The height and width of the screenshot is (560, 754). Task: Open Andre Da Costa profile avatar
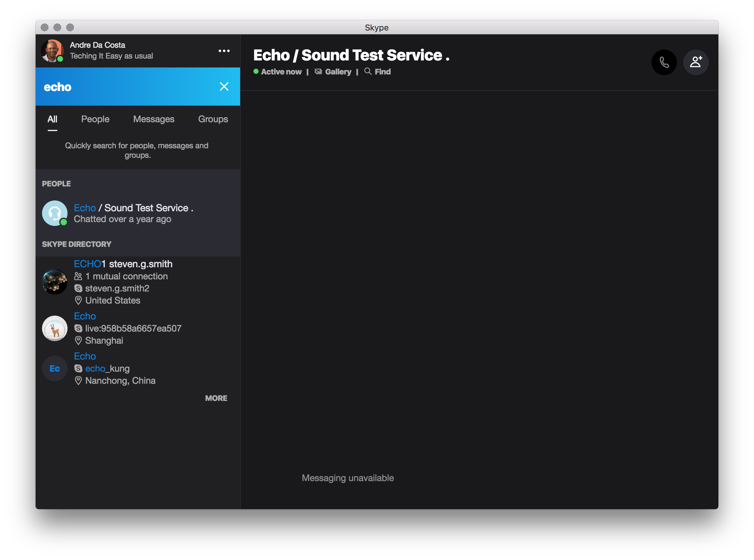point(52,51)
